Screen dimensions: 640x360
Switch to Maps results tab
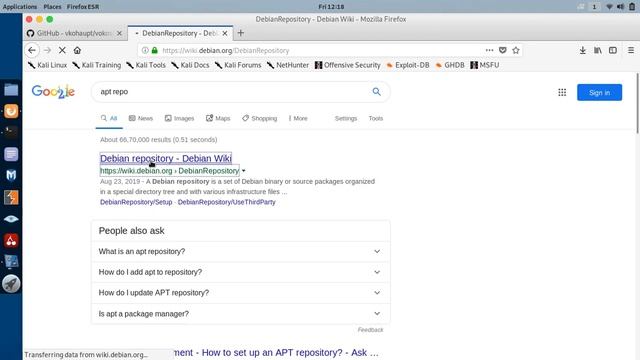218,118
